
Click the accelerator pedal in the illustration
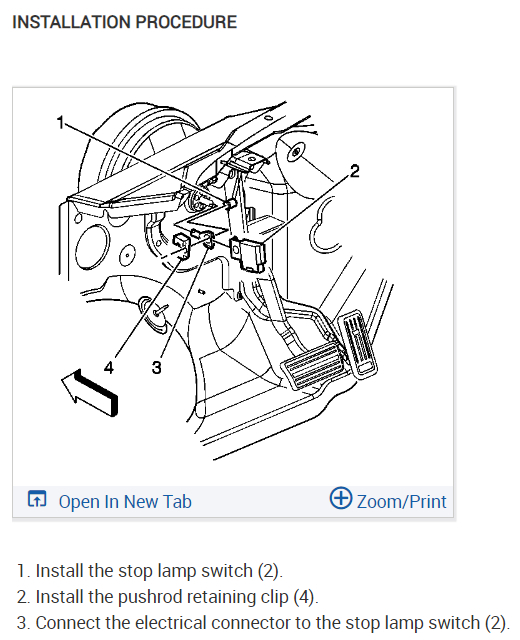point(358,343)
